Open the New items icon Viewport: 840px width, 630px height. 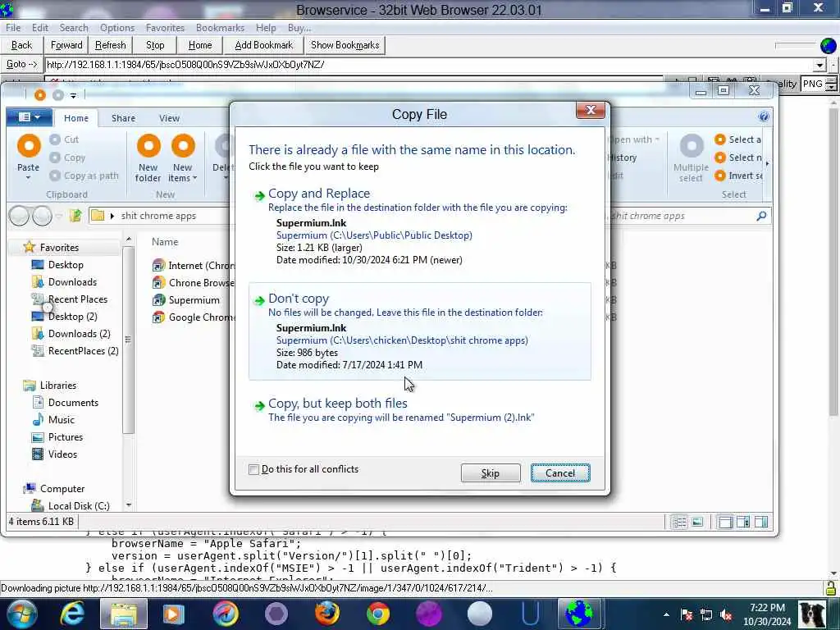tap(183, 146)
